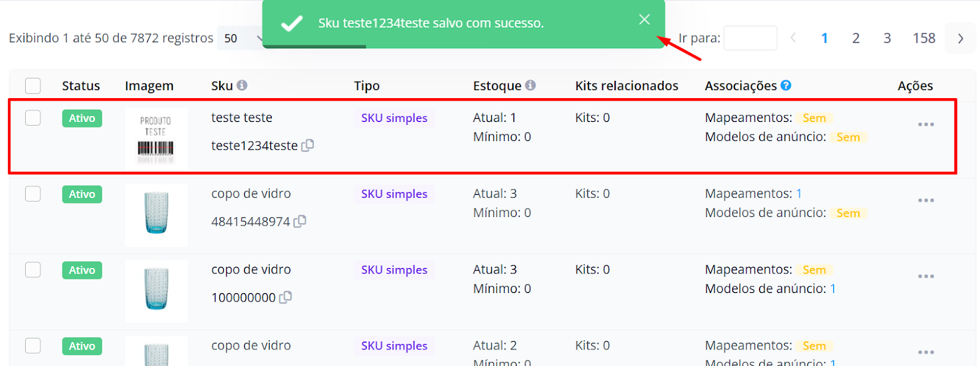Select checkbox for SKU 100000000 row
The width and height of the screenshot is (980, 366).
point(33,270)
